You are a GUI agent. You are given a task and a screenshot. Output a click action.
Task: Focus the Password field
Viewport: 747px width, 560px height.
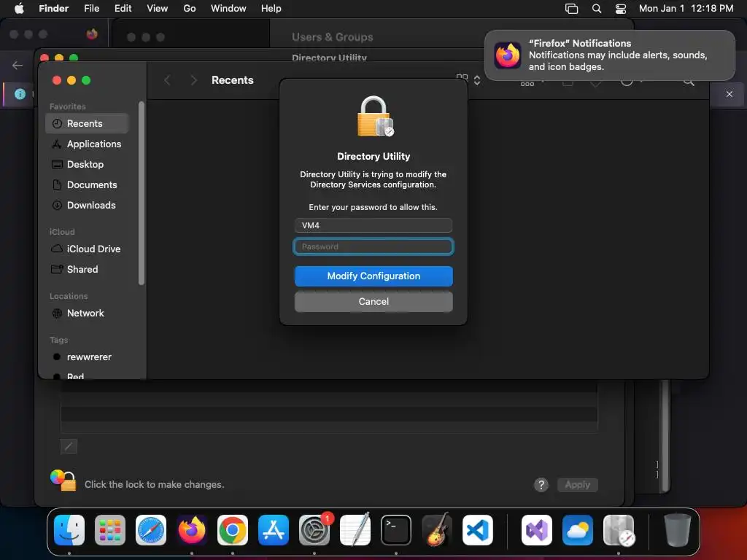[x=373, y=246]
